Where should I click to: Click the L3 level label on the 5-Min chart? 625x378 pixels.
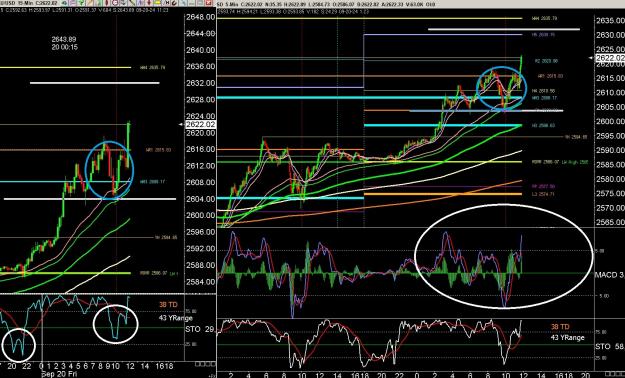(x=543, y=194)
